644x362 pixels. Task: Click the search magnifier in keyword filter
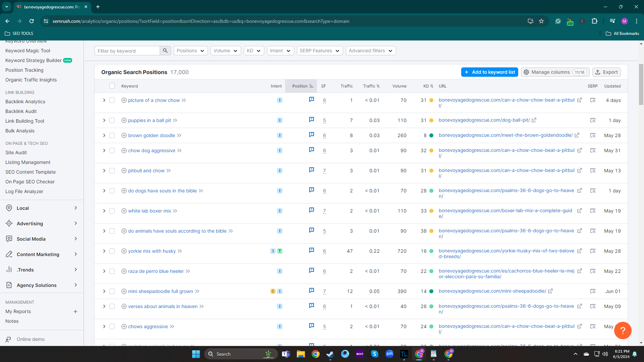pyautogui.click(x=165, y=51)
